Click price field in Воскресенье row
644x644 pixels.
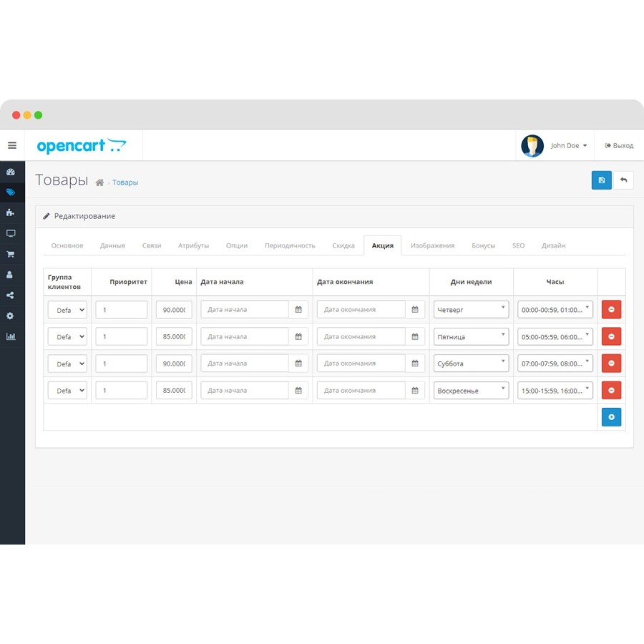[174, 390]
